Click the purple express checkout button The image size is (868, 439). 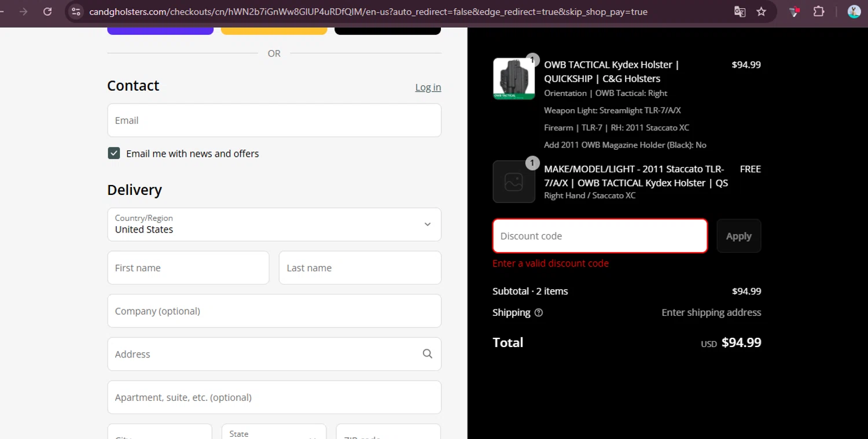[160, 31]
